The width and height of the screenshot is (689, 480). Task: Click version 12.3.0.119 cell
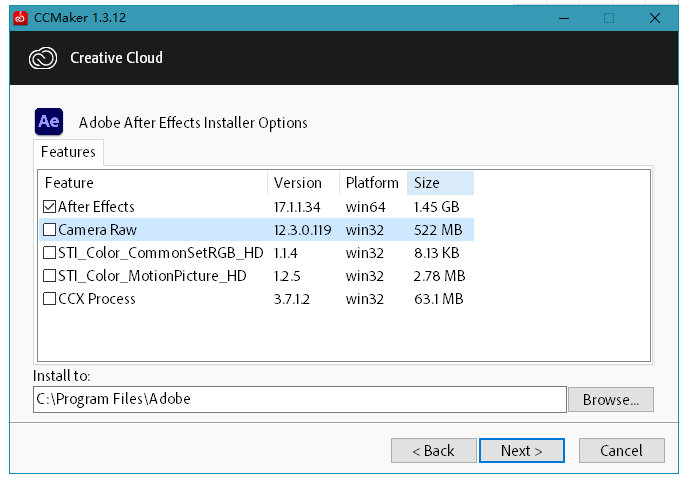click(x=302, y=230)
